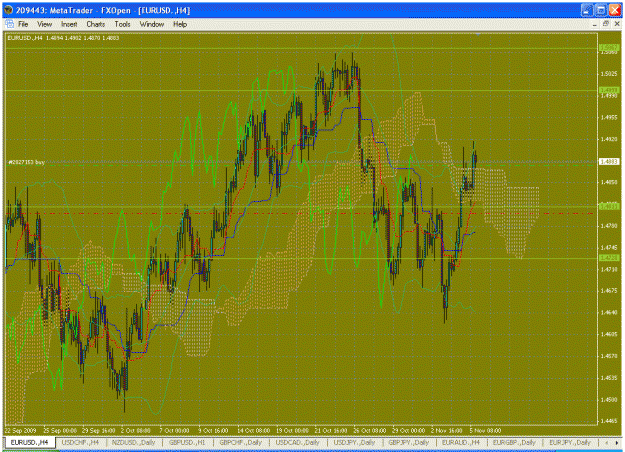Image resolution: width=625 pixels, height=452 pixels.
Task: Click the chart document icon beside File
Action: [x=9, y=24]
